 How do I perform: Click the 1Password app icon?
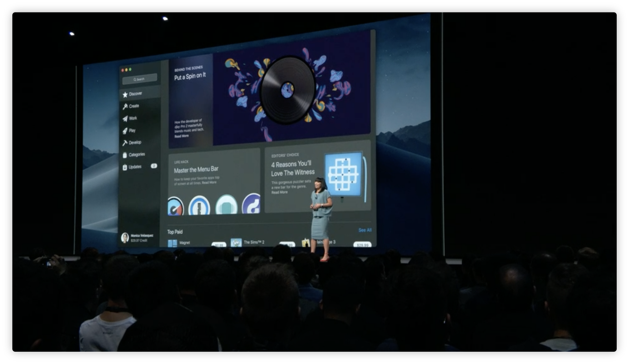click(x=199, y=206)
